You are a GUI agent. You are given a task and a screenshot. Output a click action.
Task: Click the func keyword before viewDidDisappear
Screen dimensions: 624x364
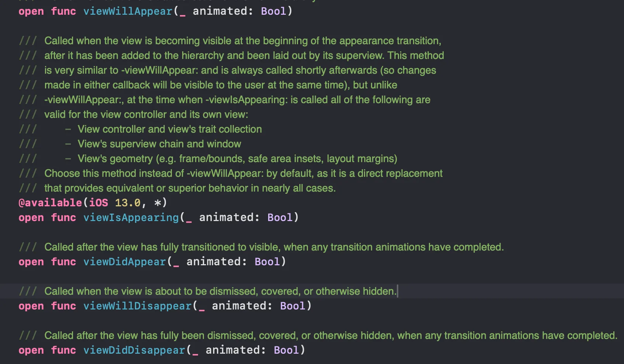point(63,350)
